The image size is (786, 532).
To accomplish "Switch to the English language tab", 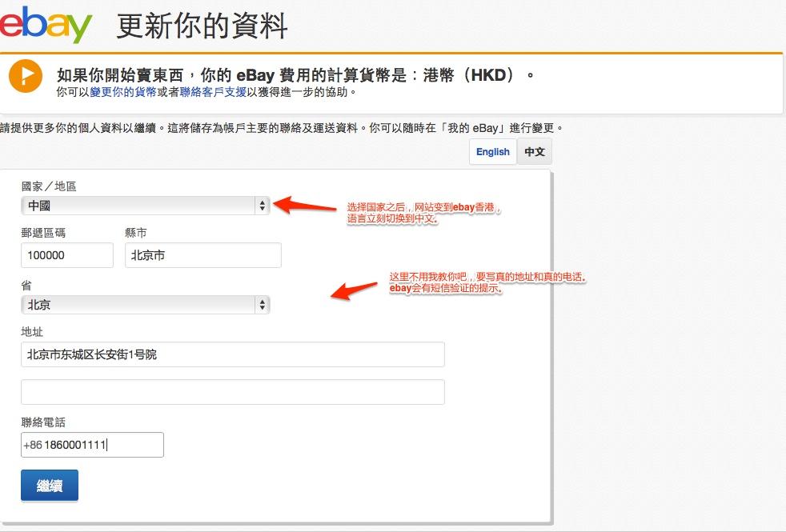I will (493, 152).
